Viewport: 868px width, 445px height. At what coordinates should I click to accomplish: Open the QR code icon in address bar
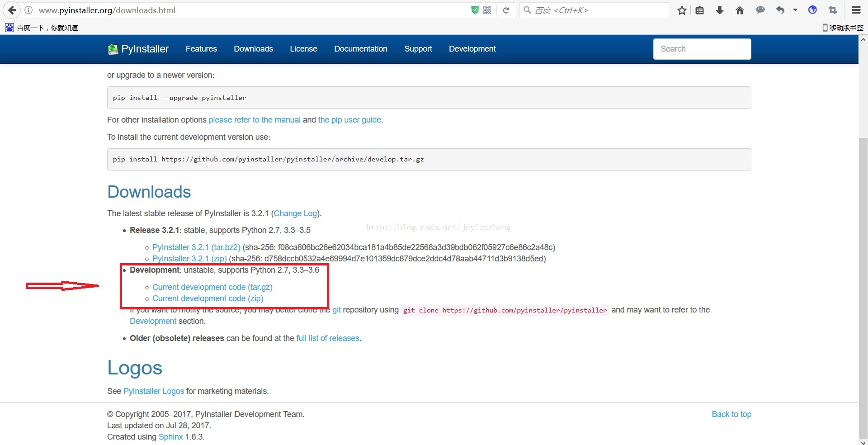487,10
